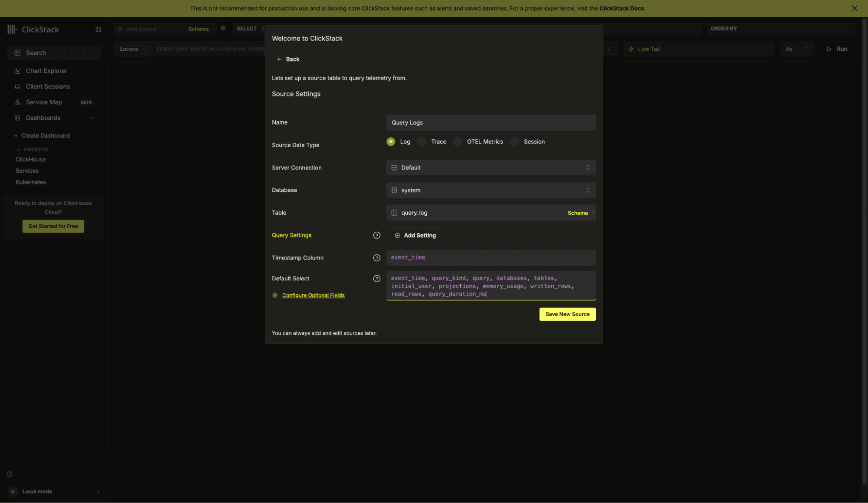The width and height of the screenshot is (868, 503).
Task: Expand the Lucene query language dropdown
Action: (x=132, y=49)
